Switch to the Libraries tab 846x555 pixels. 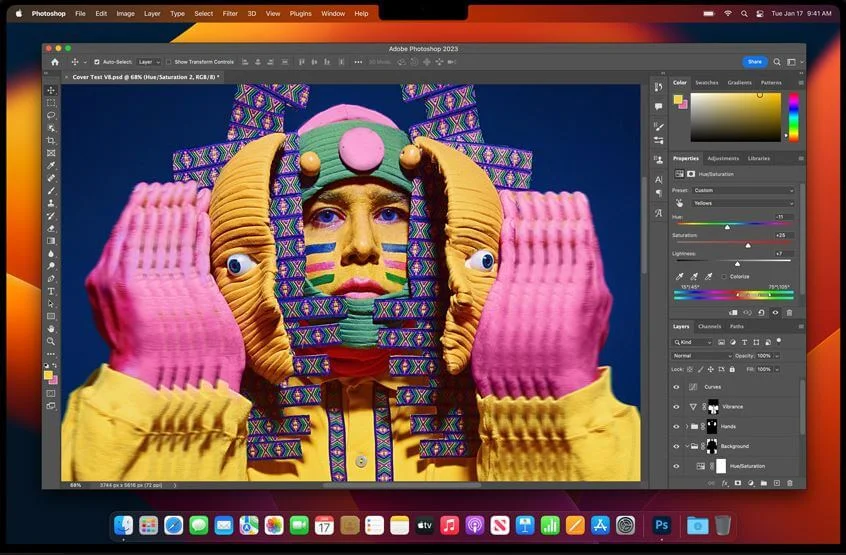759,159
